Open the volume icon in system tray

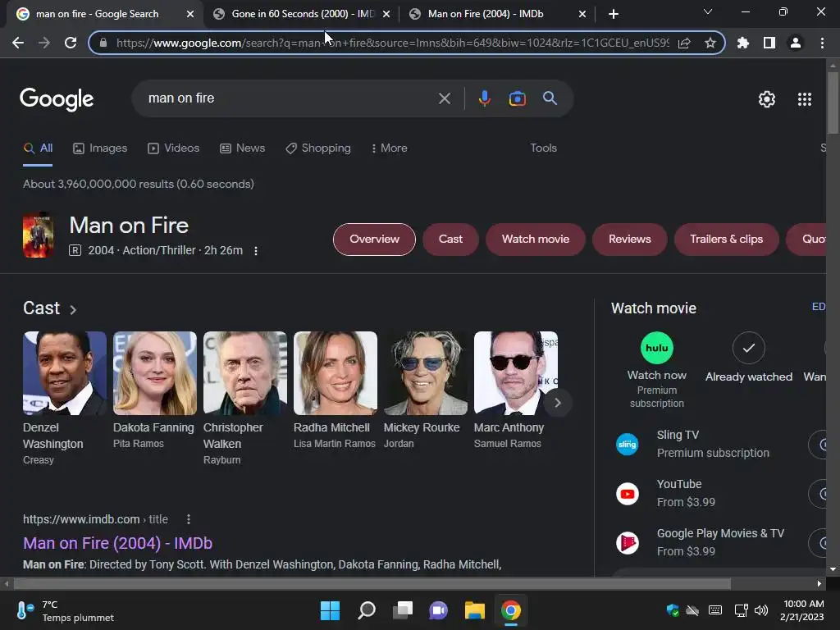coord(761,610)
